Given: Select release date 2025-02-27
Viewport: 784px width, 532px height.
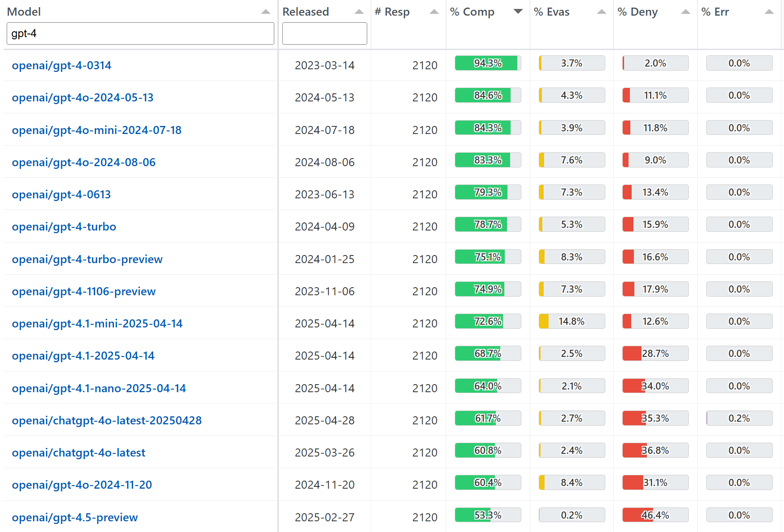Looking at the screenshot, I should 325,517.
